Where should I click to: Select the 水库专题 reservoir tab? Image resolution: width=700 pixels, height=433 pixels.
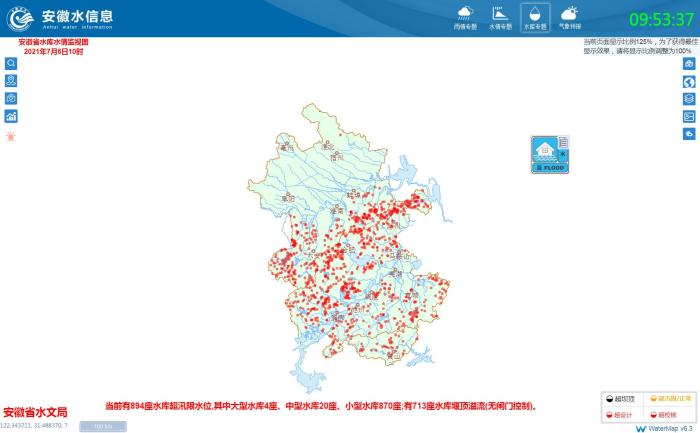[x=534, y=17]
